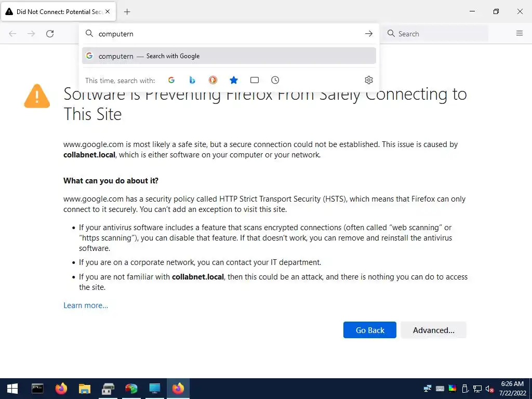Click the computer-and-server tray icon

tap(427, 389)
